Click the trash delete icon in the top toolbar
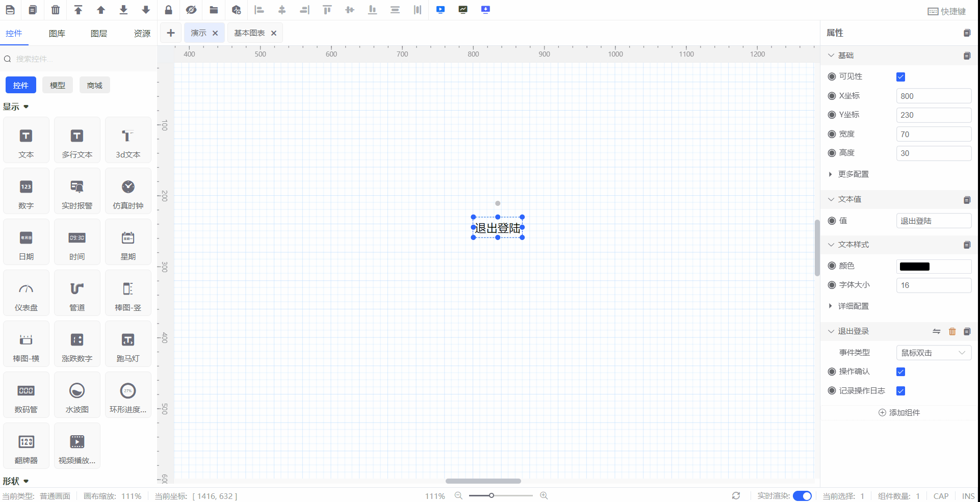This screenshot has height=502, width=980. coord(56,10)
